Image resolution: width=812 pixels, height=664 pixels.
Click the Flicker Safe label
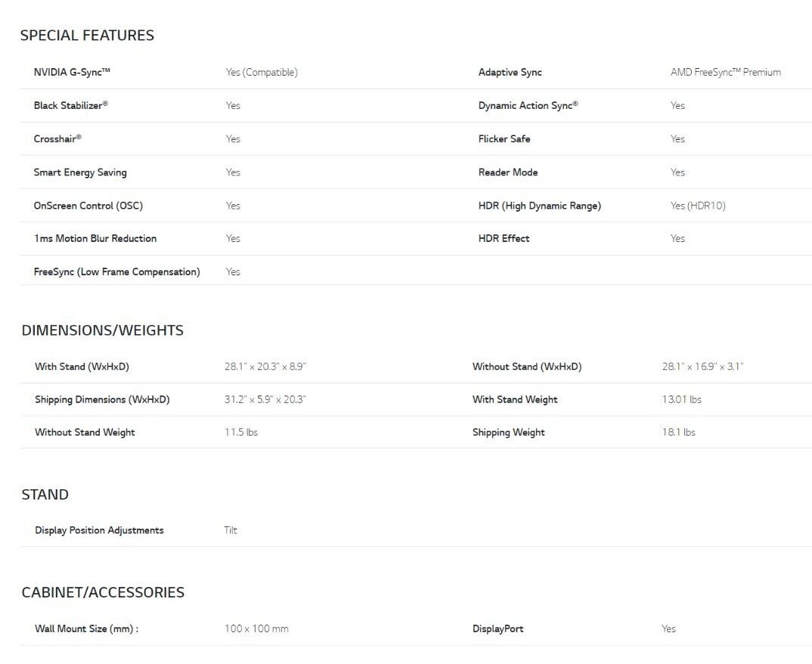(504, 139)
